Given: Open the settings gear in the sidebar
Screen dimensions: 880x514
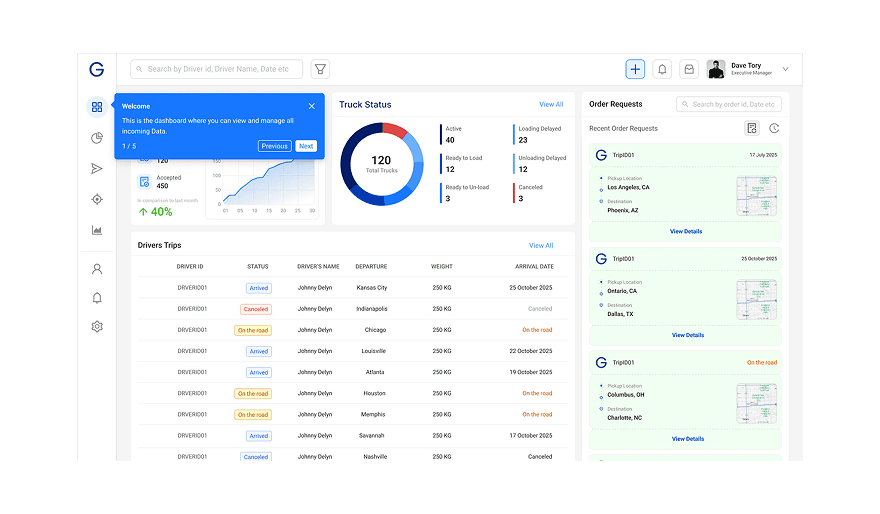Looking at the screenshot, I should coord(97,326).
